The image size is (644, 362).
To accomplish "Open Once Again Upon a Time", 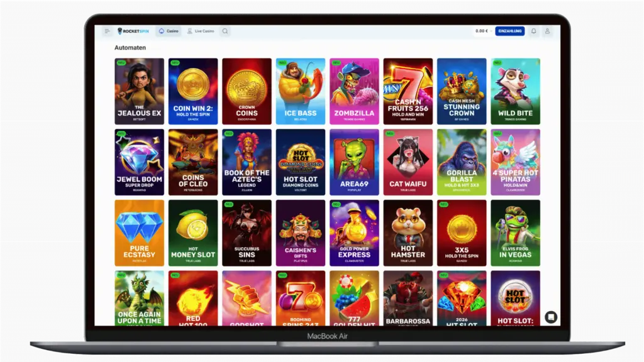I will coord(139,299).
